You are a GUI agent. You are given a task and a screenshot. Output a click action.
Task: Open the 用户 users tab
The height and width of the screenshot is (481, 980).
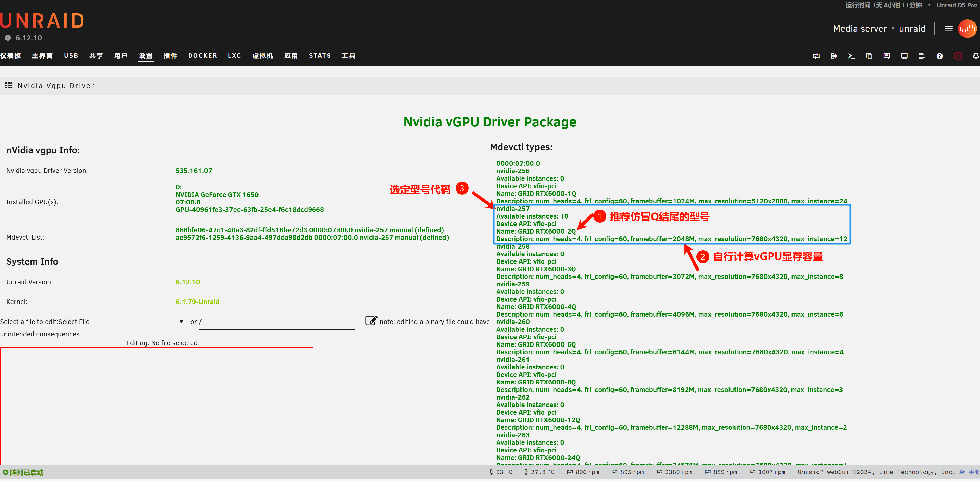[x=121, y=55]
